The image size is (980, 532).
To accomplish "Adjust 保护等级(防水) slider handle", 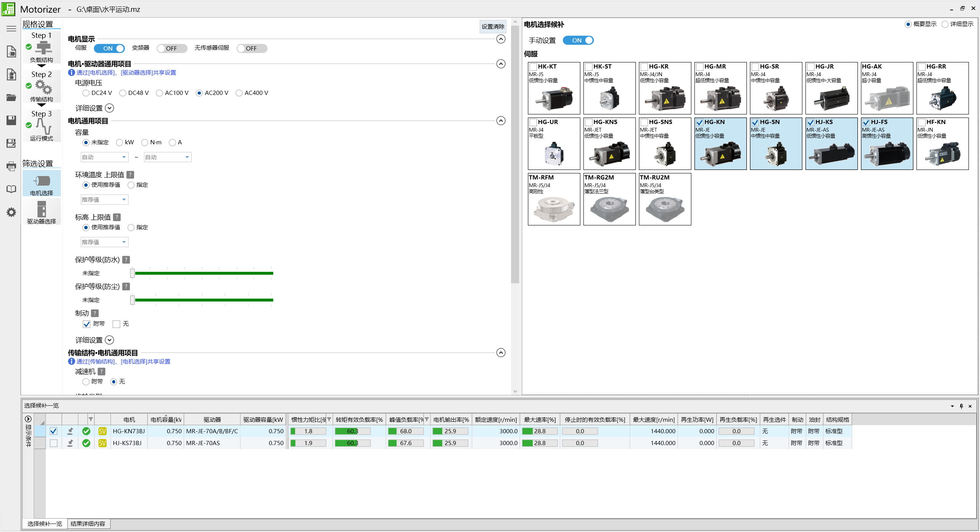I will 132,273.
